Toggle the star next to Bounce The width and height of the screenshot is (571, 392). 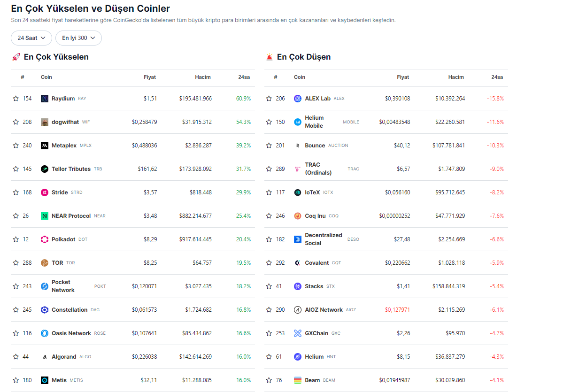269,146
